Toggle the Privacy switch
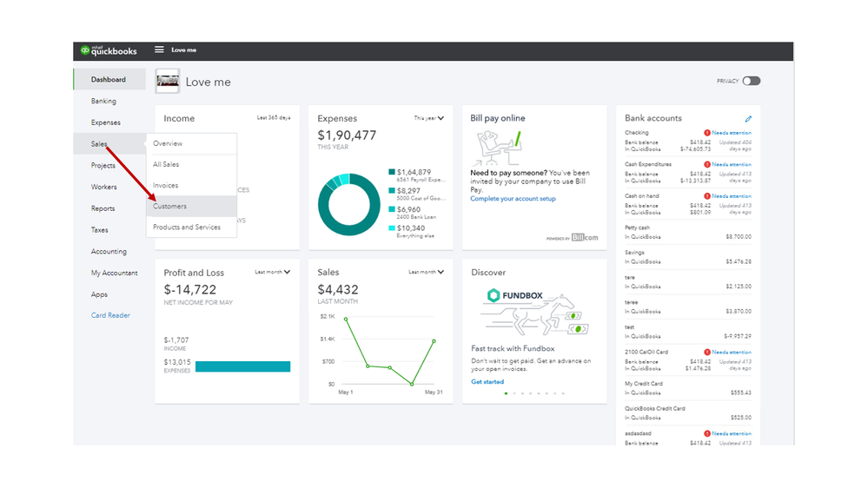 point(752,81)
